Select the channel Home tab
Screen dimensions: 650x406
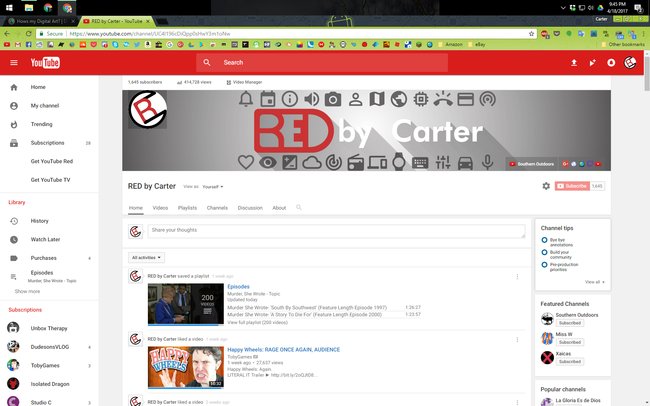click(x=136, y=208)
